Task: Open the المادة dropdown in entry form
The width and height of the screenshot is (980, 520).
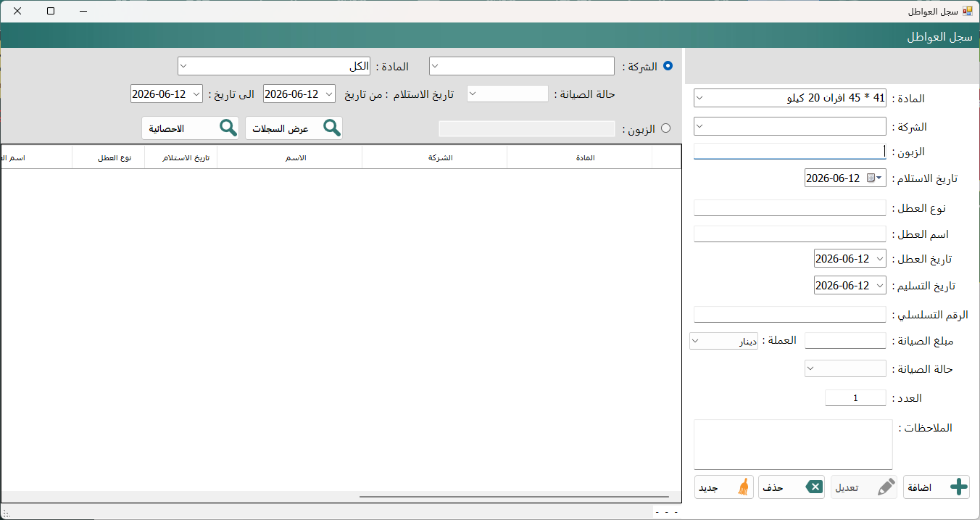Action: click(x=699, y=97)
